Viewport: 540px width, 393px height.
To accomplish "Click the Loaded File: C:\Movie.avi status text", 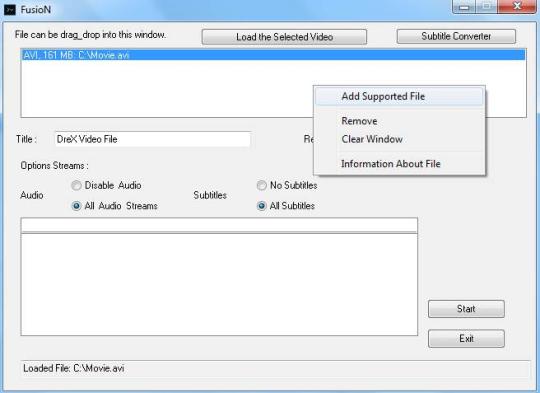I will click(x=74, y=368).
